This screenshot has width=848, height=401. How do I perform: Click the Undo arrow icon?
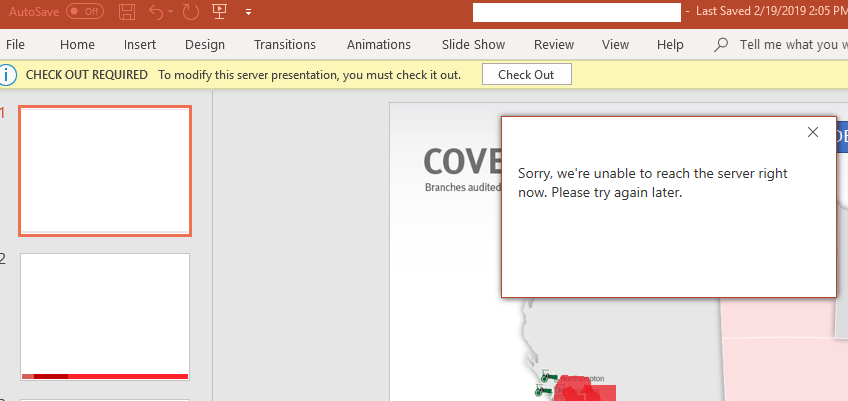pos(156,11)
